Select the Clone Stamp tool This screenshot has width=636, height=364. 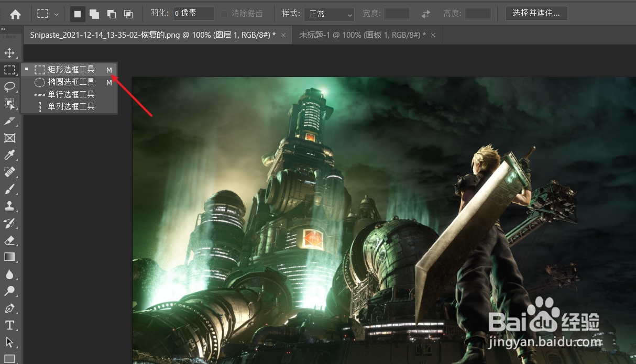[x=9, y=206]
